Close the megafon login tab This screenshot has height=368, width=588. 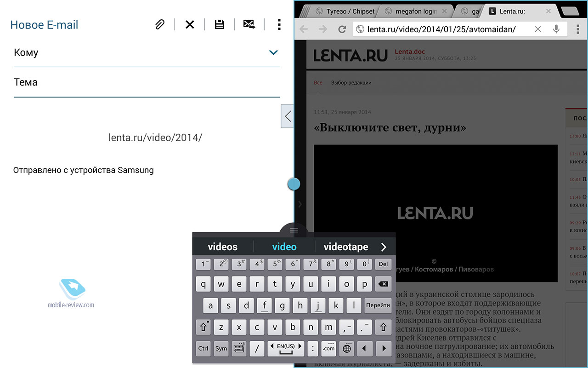click(x=444, y=11)
